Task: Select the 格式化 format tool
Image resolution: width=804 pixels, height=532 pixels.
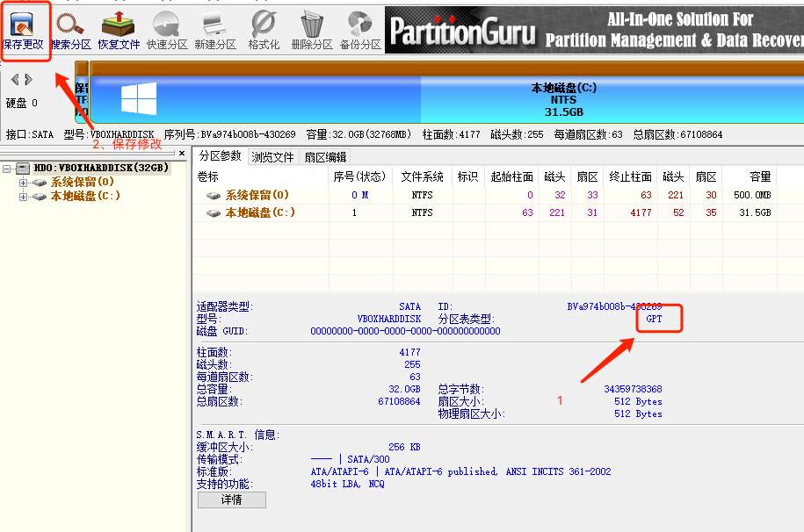Action: tap(264, 32)
